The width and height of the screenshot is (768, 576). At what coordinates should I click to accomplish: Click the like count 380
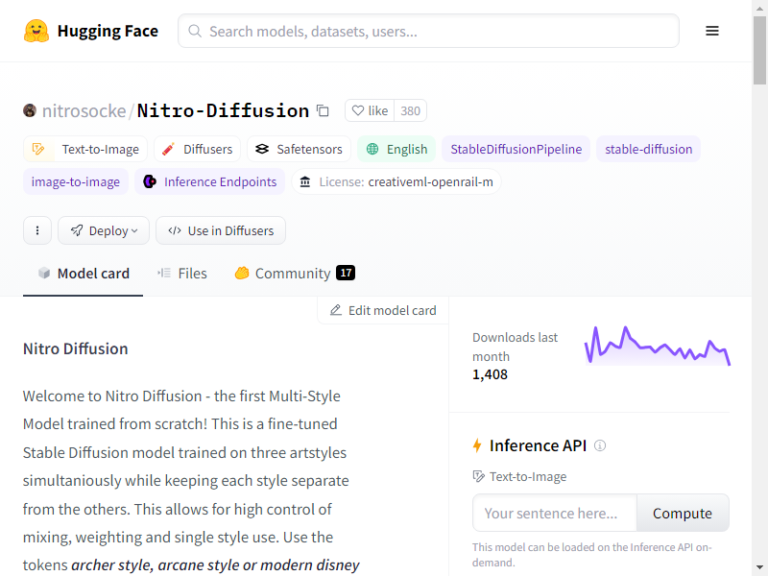(410, 111)
